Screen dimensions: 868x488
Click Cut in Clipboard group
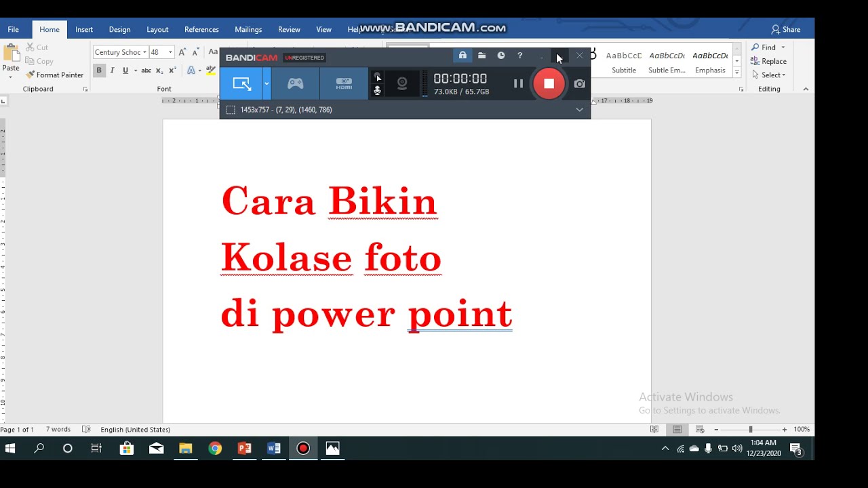[37, 47]
